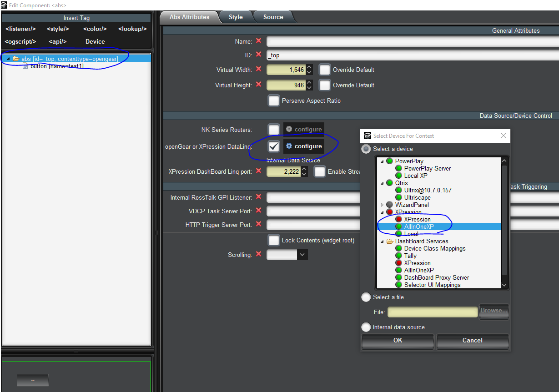The height and width of the screenshot is (392, 559).
Task: Collapse the Qtrix device group
Action: (382, 183)
